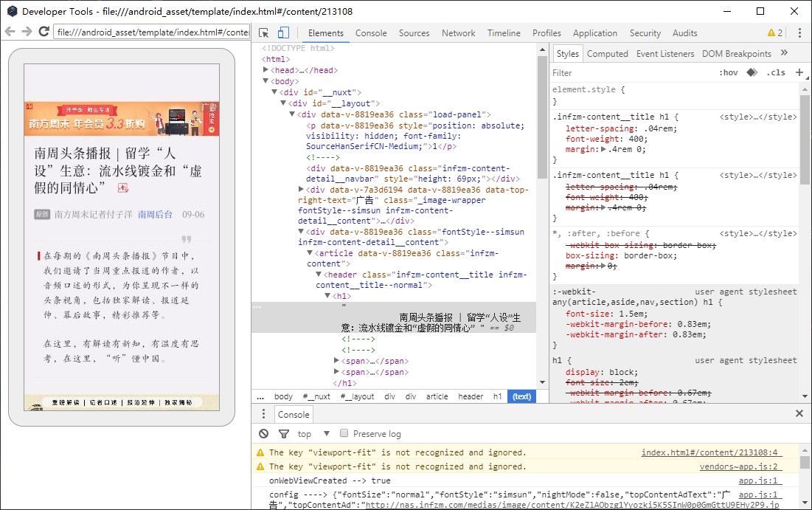Select the Event Listeners sidebar tab
812x510 pixels.
665,53
